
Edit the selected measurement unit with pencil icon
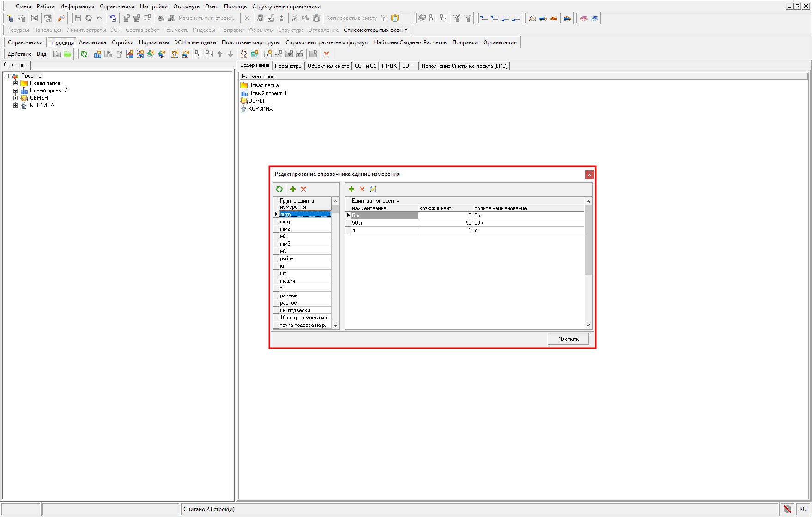point(373,189)
